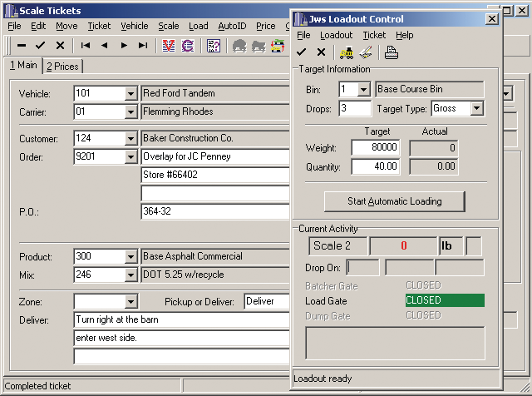
Task: Open the Ticket menu in Scale Tickets
Action: 99,26
